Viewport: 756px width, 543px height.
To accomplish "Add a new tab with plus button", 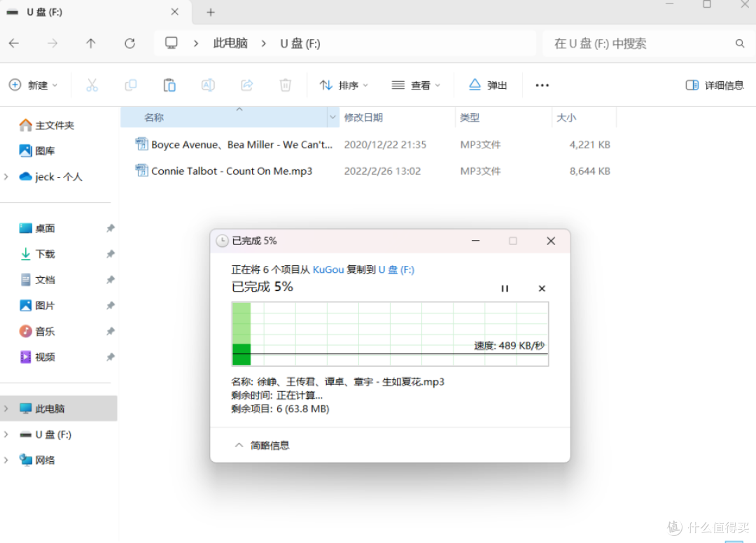I will point(211,13).
